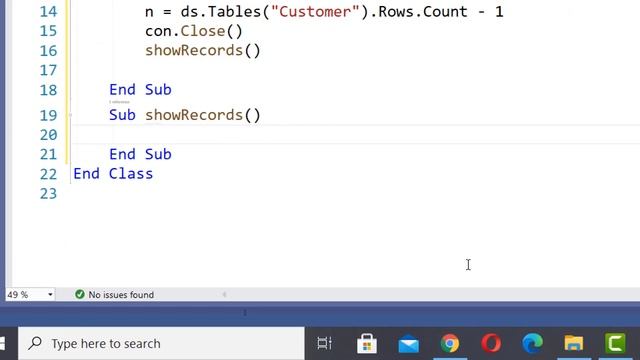Click "End Sub" on line 21
This screenshot has width=640, height=360.
[140, 154]
